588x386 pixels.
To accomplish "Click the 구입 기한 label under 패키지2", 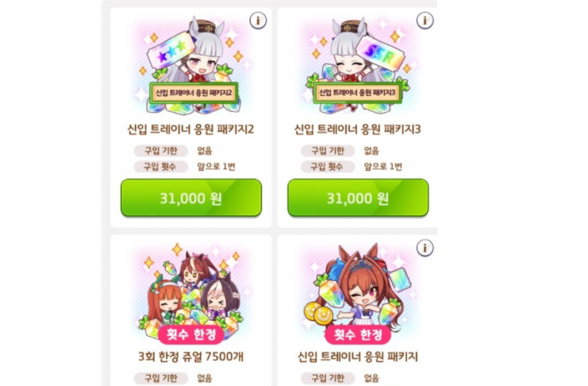I will click(161, 151).
